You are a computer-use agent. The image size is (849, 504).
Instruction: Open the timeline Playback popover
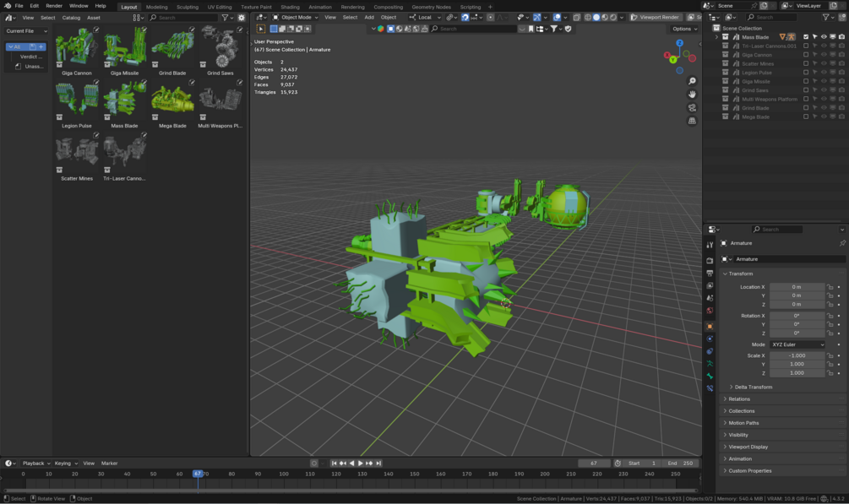36,463
